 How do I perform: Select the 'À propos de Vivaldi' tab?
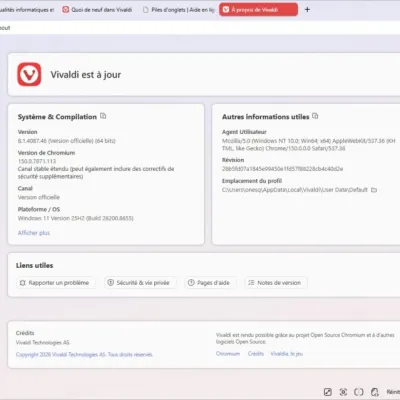[258, 10]
